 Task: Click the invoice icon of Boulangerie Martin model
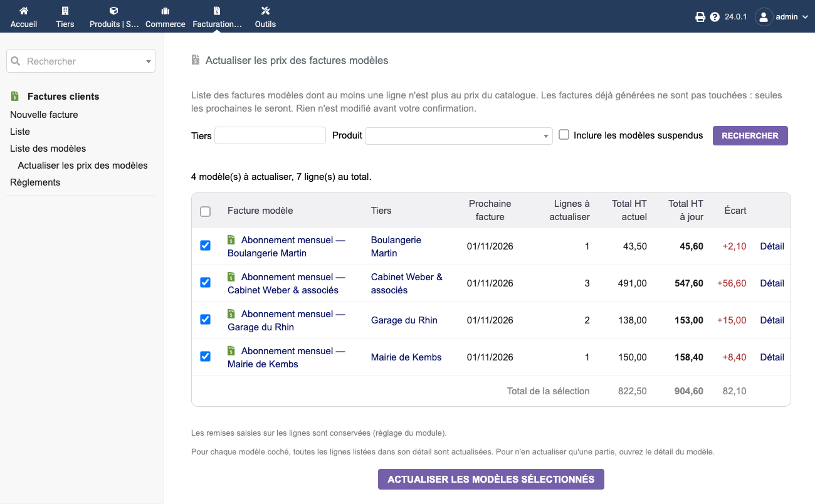click(x=231, y=240)
